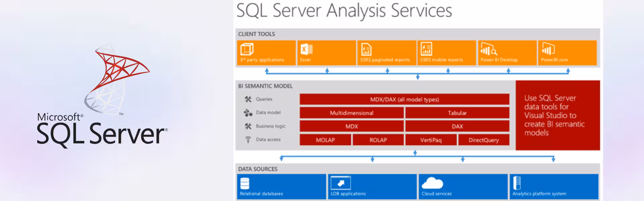Click the Excel icon in Client Tools
This screenshot has height=201, width=644.
307,49
